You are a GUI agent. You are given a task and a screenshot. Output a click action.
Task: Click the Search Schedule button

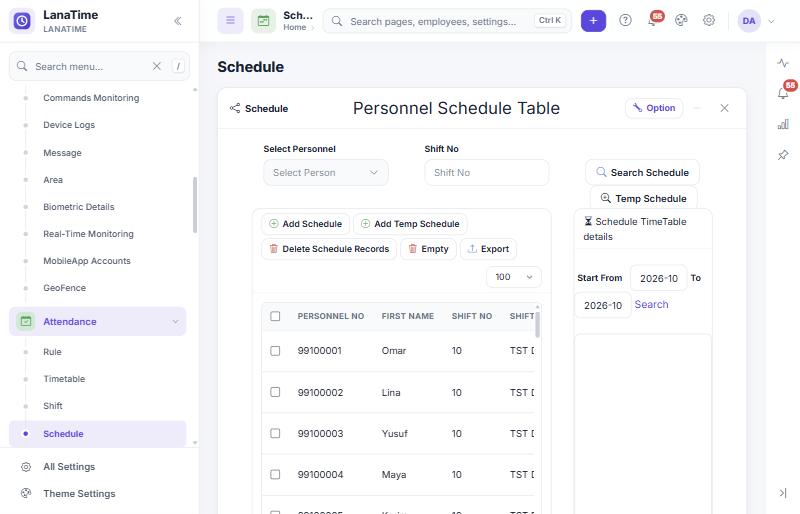tap(642, 173)
